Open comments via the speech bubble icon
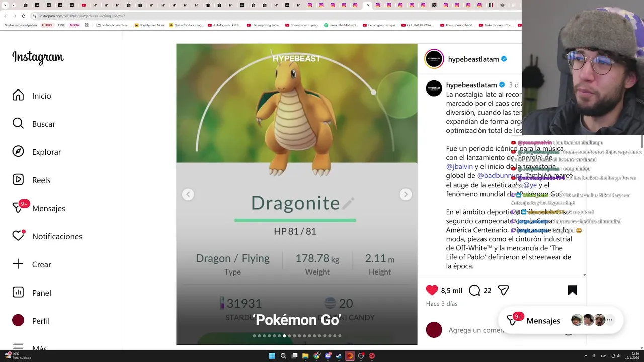Viewport: 644px width, 362px height. [474, 290]
